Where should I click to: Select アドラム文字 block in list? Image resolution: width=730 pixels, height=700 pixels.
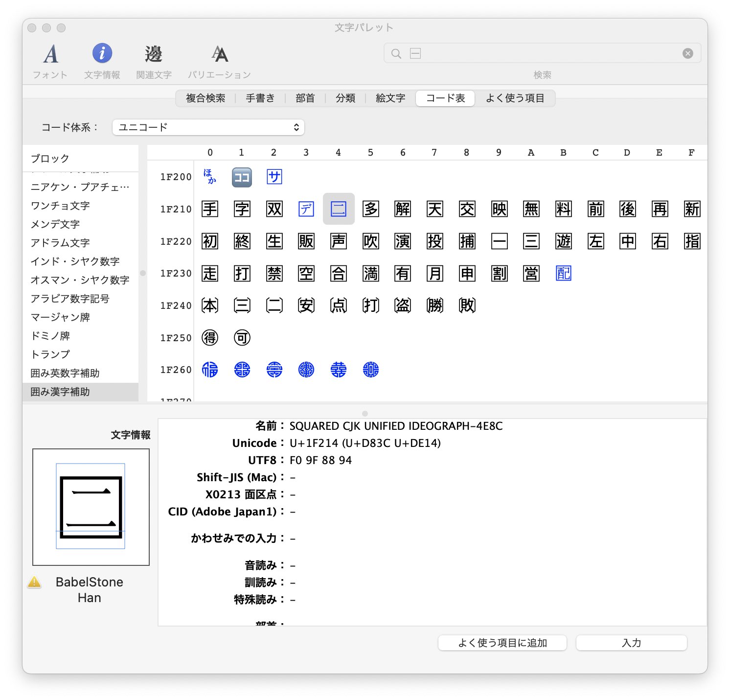point(81,243)
